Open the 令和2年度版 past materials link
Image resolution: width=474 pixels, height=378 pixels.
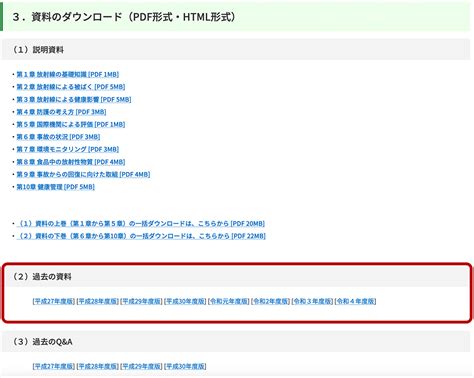tap(271, 301)
